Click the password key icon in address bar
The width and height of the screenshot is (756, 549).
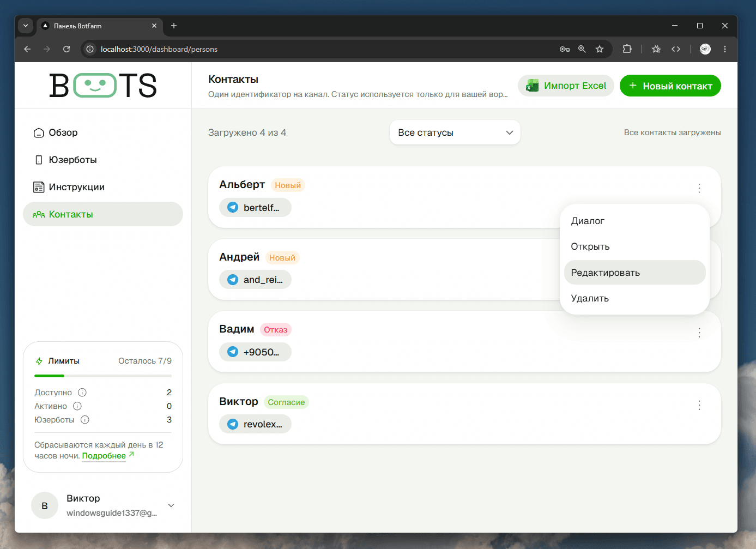[565, 49]
